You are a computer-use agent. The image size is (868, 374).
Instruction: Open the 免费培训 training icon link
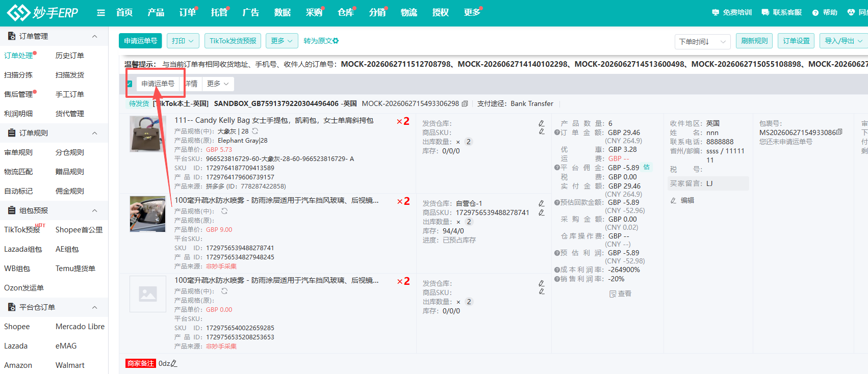click(x=731, y=12)
